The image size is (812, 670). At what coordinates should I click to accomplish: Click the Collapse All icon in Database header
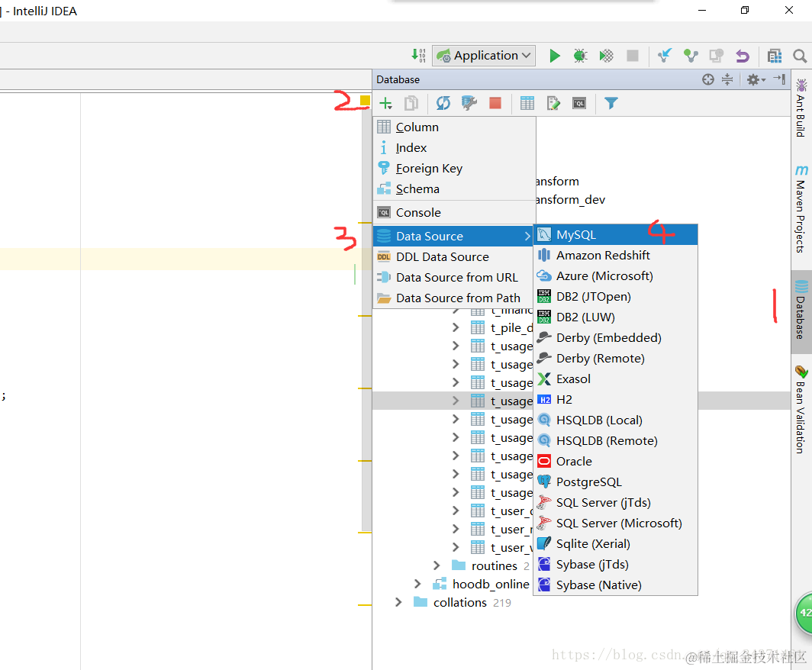[x=727, y=79]
